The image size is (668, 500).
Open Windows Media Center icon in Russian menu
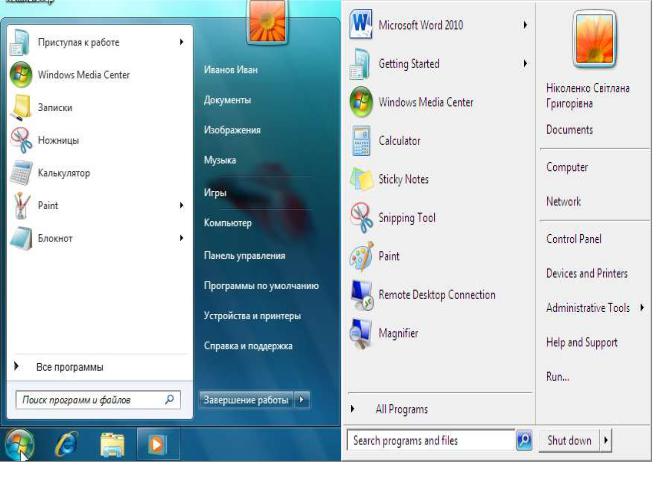pos(21,75)
